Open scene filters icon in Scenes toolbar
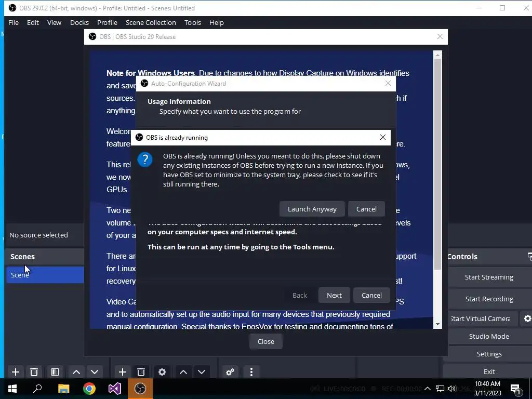Viewport: 532px width, 399px height. coord(55,372)
